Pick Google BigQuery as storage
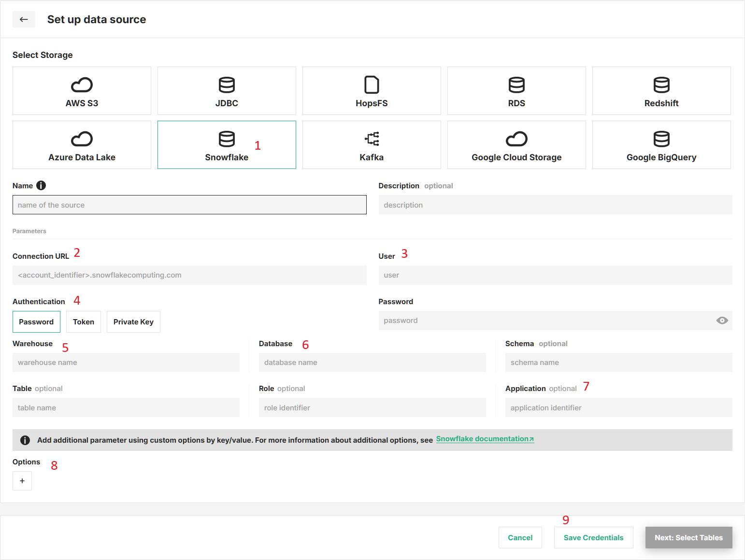The width and height of the screenshot is (745, 560). [x=661, y=145]
